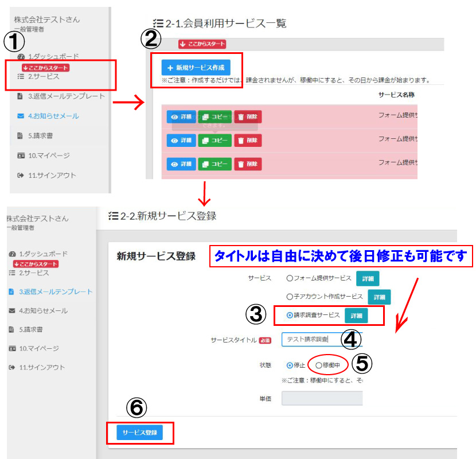Click the サービスタイトル input field
Viewport: 476px width, 459px height.
[322, 339]
